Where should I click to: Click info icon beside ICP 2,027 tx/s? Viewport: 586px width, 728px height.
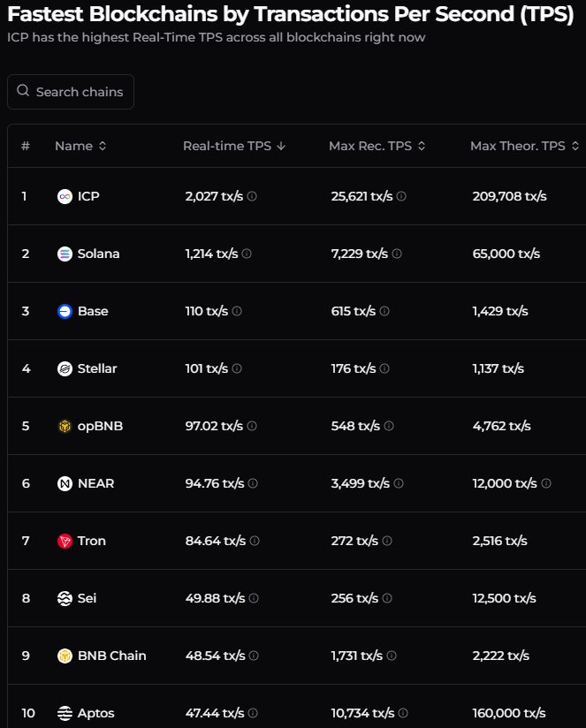(252, 196)
